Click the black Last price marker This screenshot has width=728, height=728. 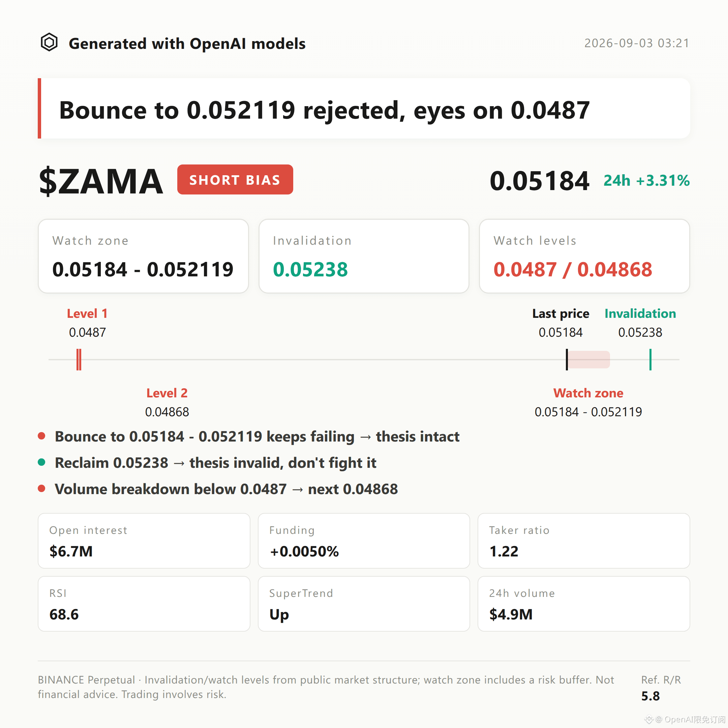(567, 360)
